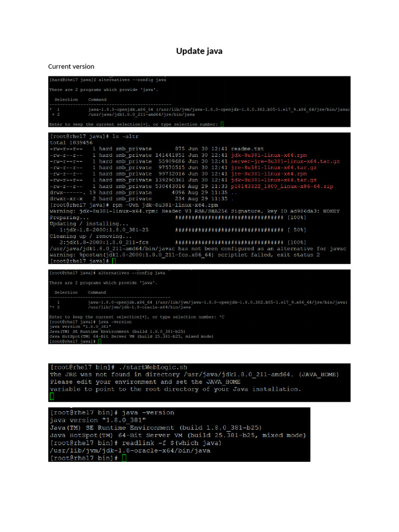Image resolution: width=399 pixels, height=532 pixels.
Task: Click the jdk-8u381-linux-x64.rpm filename in red
Action: [269, 155]
